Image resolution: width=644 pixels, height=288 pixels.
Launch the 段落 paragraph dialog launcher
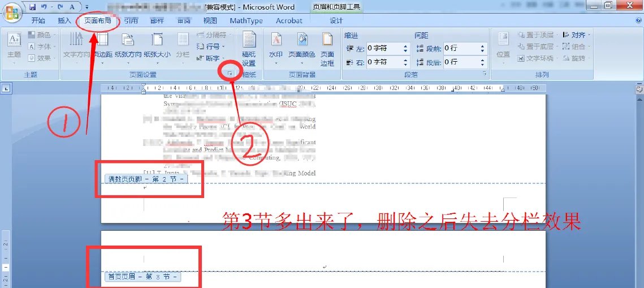[485, 74]
